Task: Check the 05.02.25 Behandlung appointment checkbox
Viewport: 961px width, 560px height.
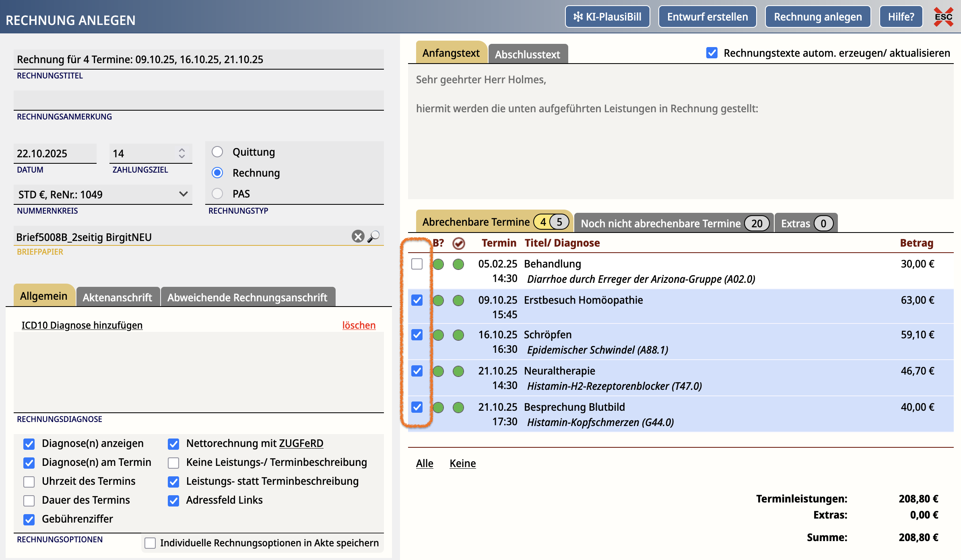Action: pyautogui.click(x=417, y=264)
